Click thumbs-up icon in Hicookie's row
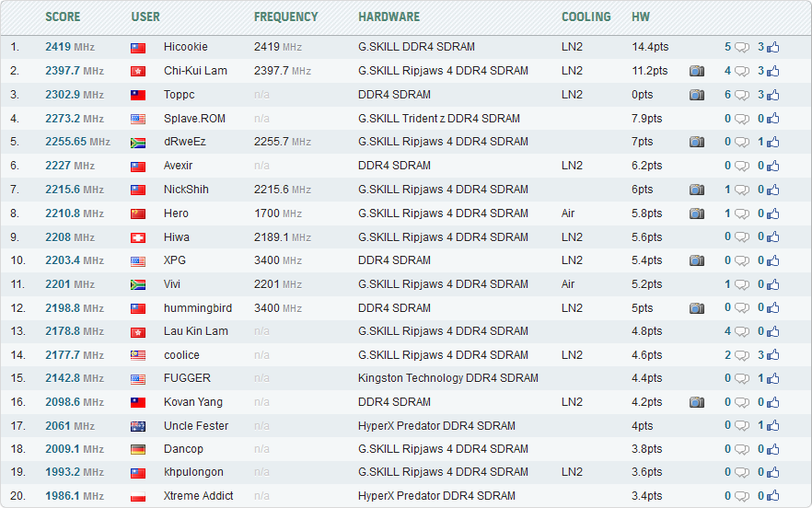The width and height of the screenshot is (812, 508). [x=772, y=47]
